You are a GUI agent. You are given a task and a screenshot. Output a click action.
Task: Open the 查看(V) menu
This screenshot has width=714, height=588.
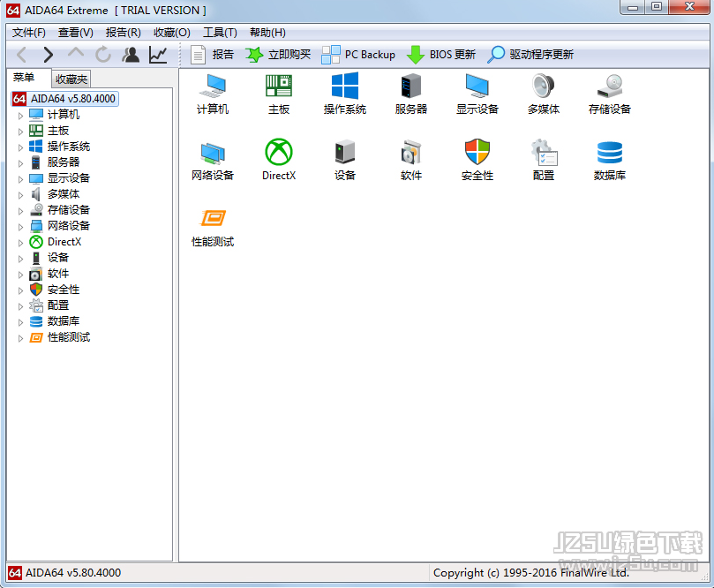(x=76, y=33)
